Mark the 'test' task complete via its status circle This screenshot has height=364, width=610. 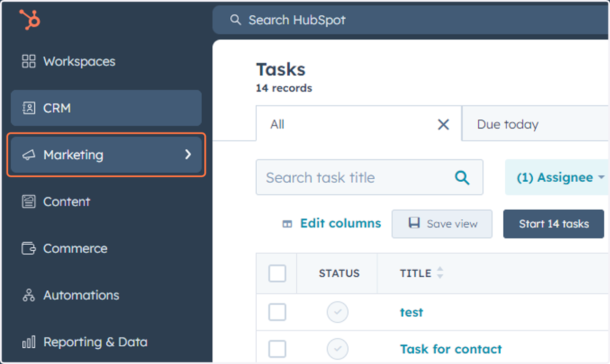coord(338,312)
